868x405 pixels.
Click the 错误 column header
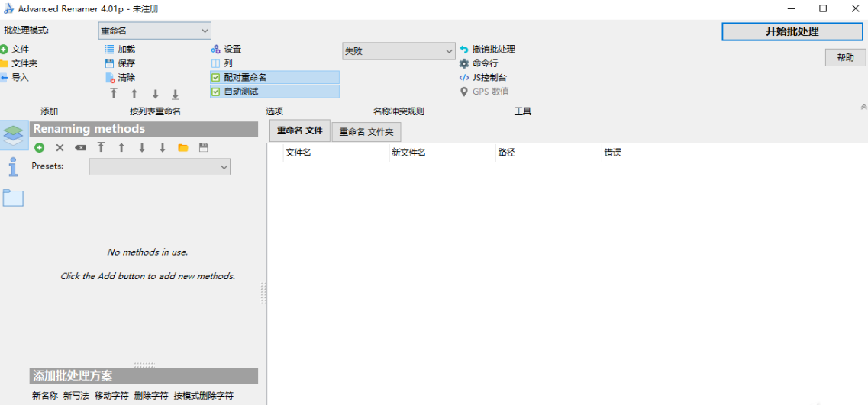(655, 153)
